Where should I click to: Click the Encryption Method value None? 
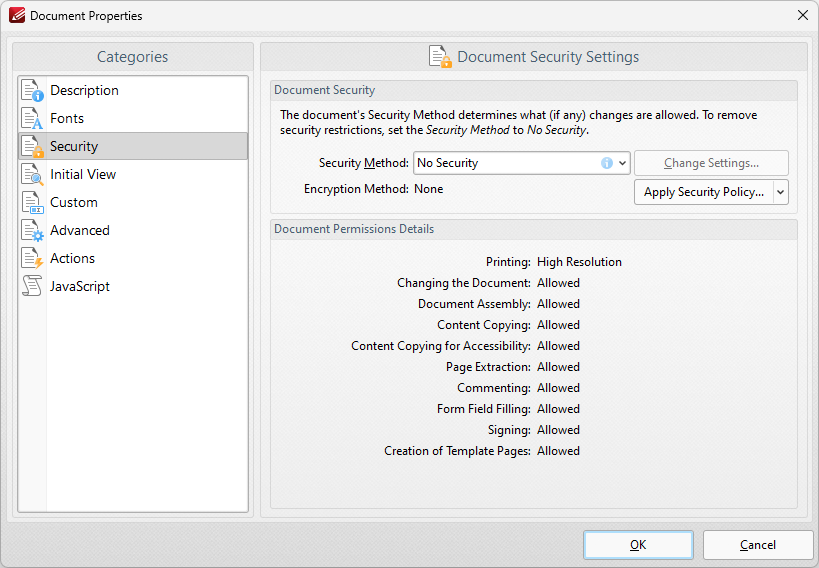(429, 189)
